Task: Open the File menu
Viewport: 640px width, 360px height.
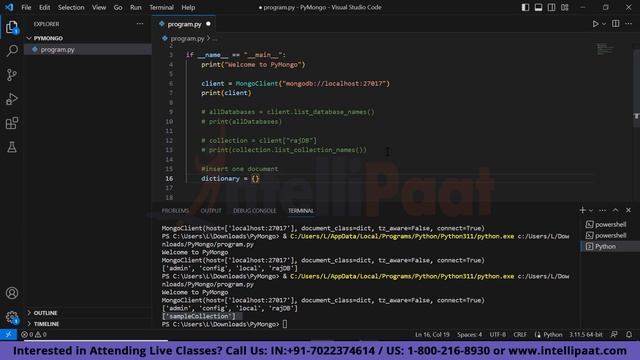Action: click(26, 7)
